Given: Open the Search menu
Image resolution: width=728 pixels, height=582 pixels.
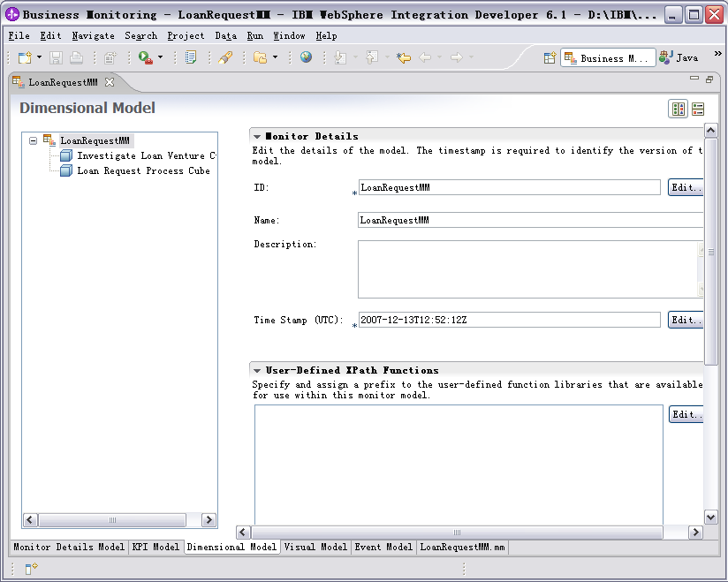Looking at the screenshot, I should [141, 35].
